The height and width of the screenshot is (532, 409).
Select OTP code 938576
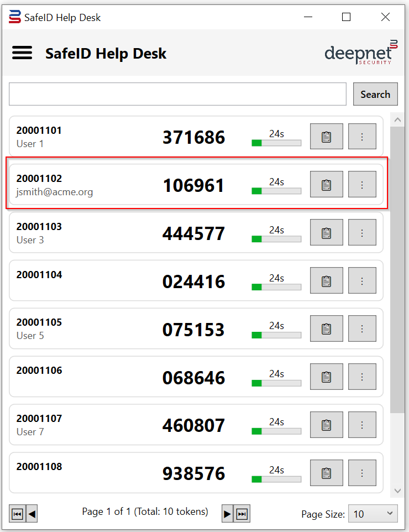193,473
